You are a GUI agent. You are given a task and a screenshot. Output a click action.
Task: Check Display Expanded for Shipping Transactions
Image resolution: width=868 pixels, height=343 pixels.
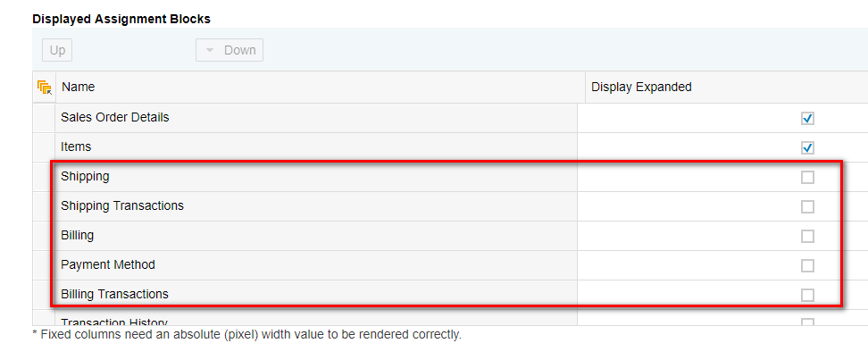[807, 206]
